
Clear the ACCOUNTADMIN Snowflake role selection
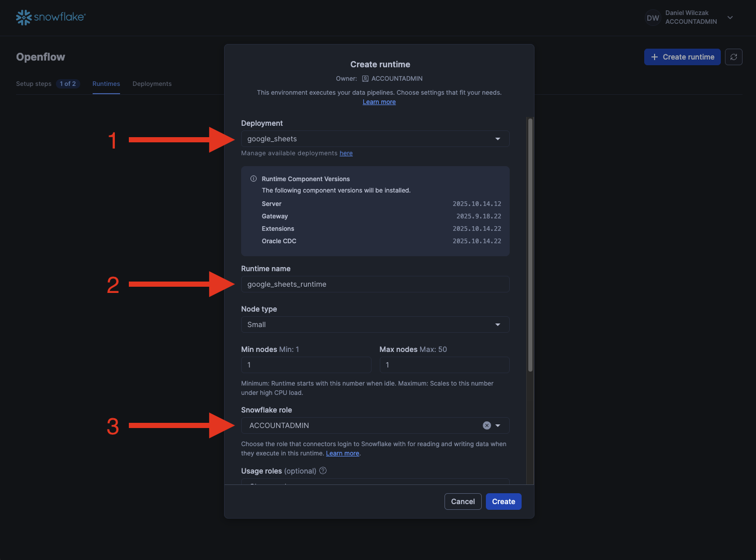click(486, 425)
